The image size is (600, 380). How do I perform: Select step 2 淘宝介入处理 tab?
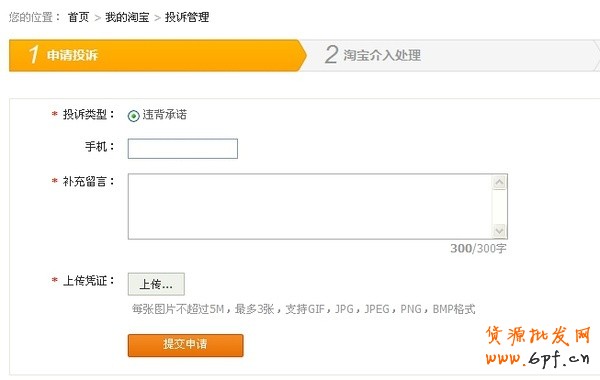tap(450, 55)
